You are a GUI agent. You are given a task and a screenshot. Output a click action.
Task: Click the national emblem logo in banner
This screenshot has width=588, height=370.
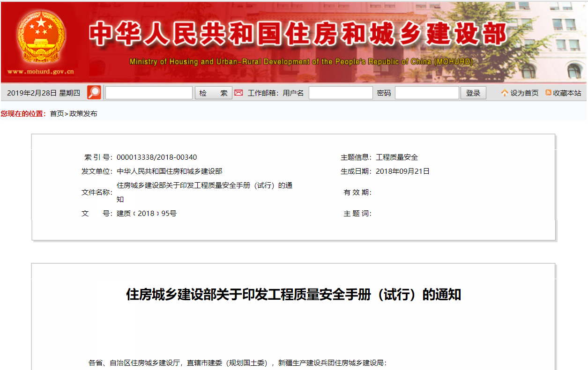click(x=41, y=39)
